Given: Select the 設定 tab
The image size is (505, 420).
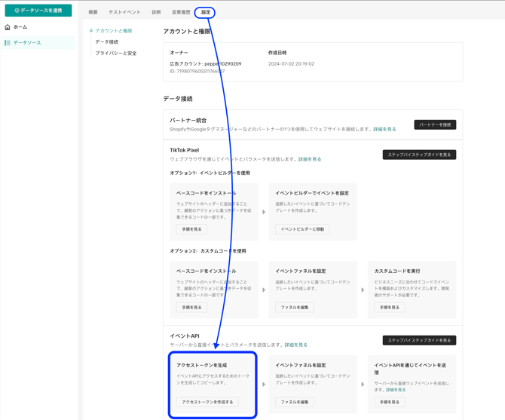Looking at the screenshot, I should click(205, 13).
